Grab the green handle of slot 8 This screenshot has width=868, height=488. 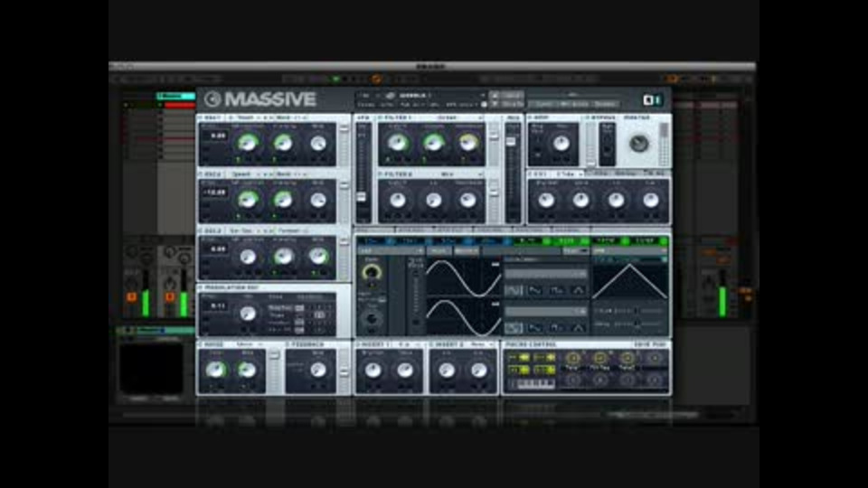pyautogui.click(x=664, y=241)
